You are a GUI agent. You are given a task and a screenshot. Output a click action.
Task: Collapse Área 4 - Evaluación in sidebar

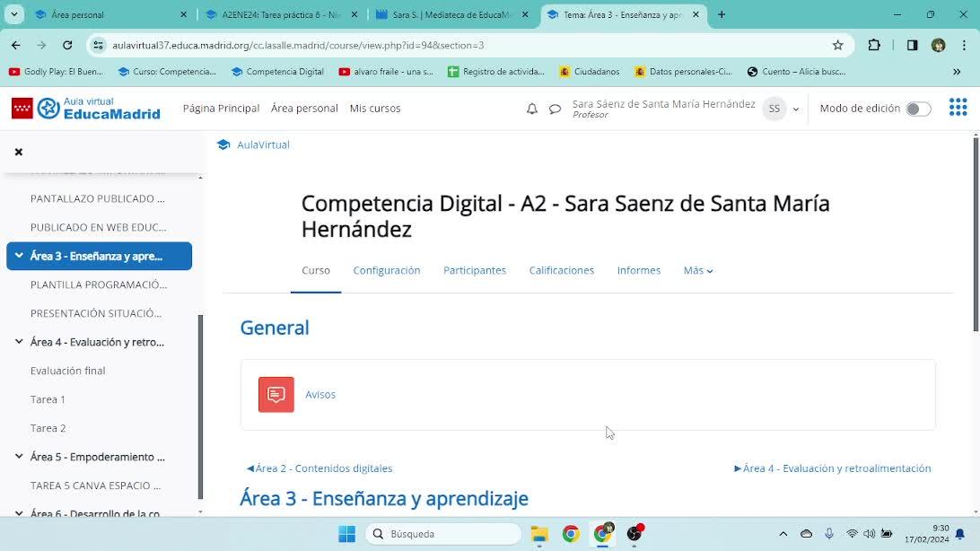click(x=19, y=342)
